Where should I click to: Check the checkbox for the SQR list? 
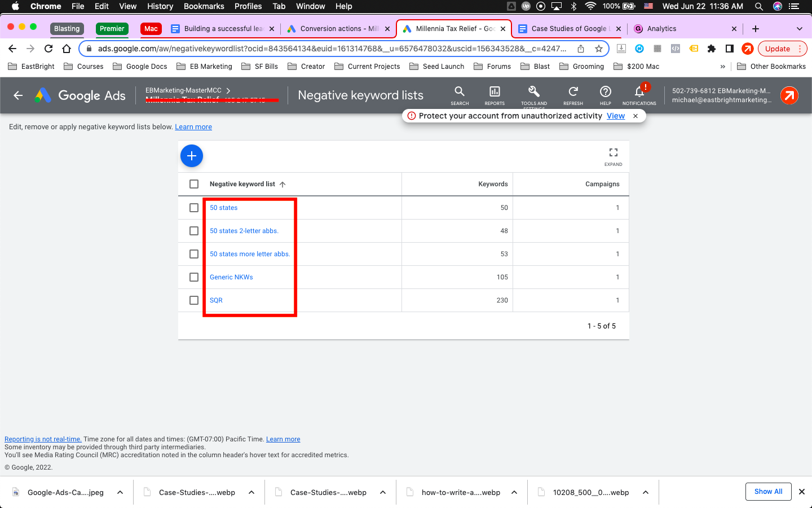pyautogui.click(x=194, y=300)
